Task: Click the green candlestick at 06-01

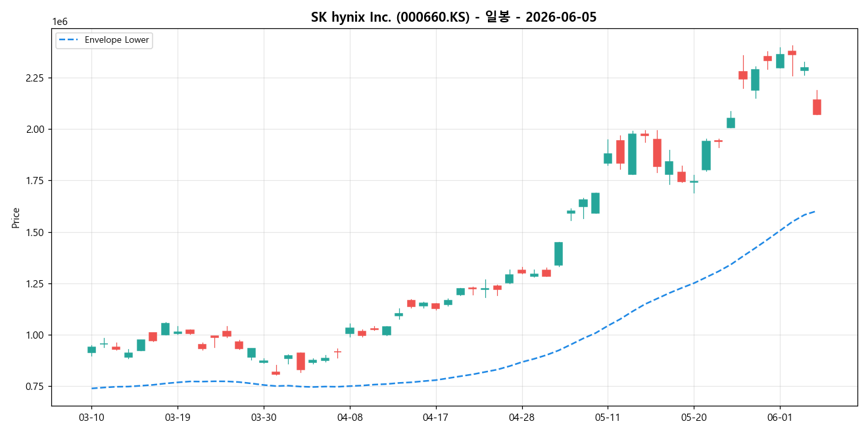Action: coord(780,61)
